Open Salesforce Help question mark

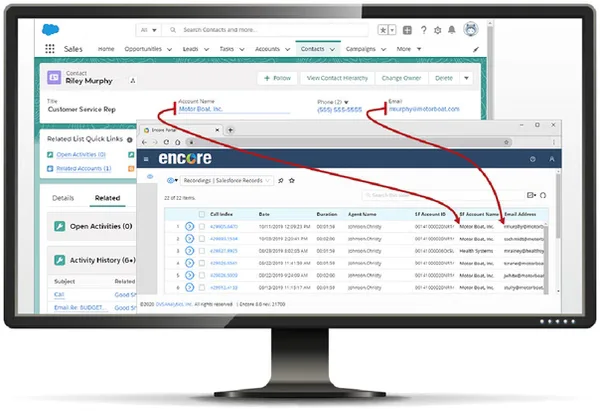pos(424,30)
